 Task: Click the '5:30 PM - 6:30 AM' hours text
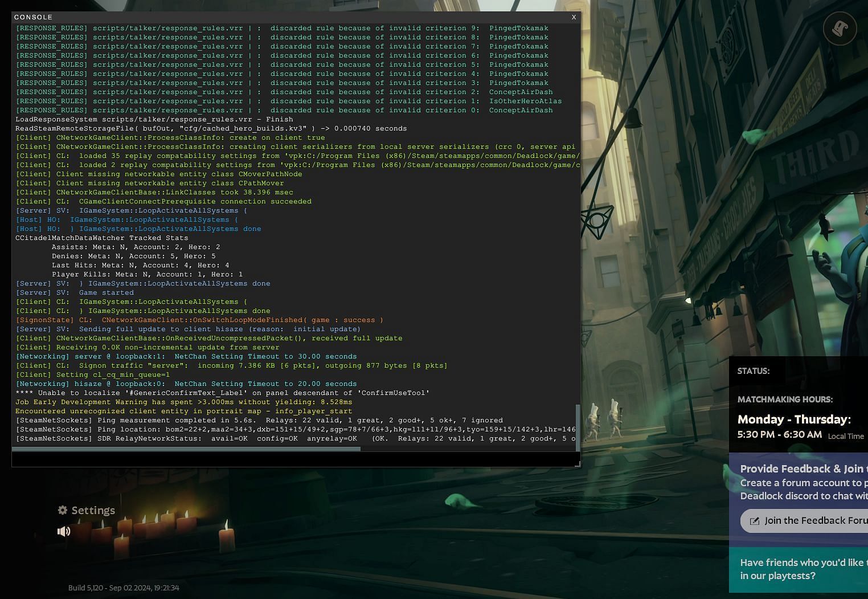point(780,434)
